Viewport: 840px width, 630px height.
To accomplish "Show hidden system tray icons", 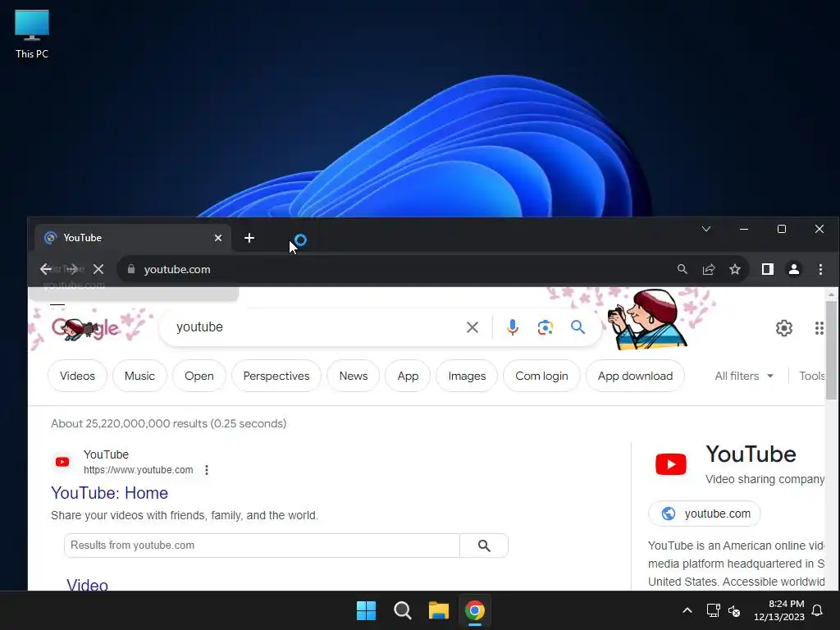I will pyautogui.click(x=687, y=610).
